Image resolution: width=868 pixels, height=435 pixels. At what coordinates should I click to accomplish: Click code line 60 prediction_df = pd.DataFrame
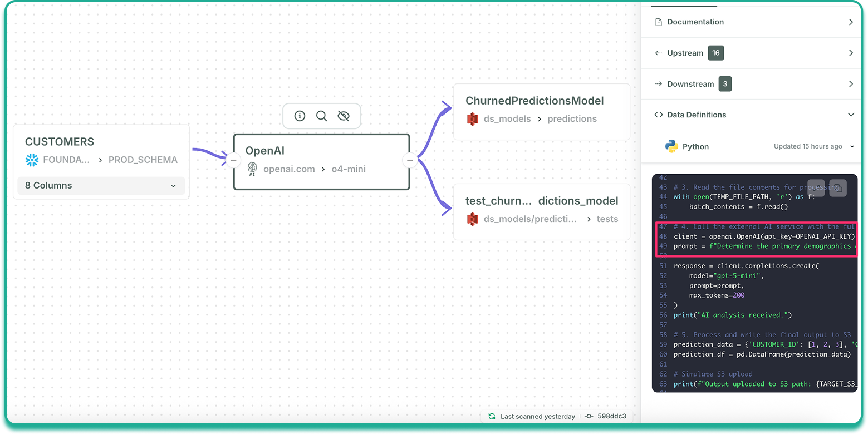click(x=762, y=354)
